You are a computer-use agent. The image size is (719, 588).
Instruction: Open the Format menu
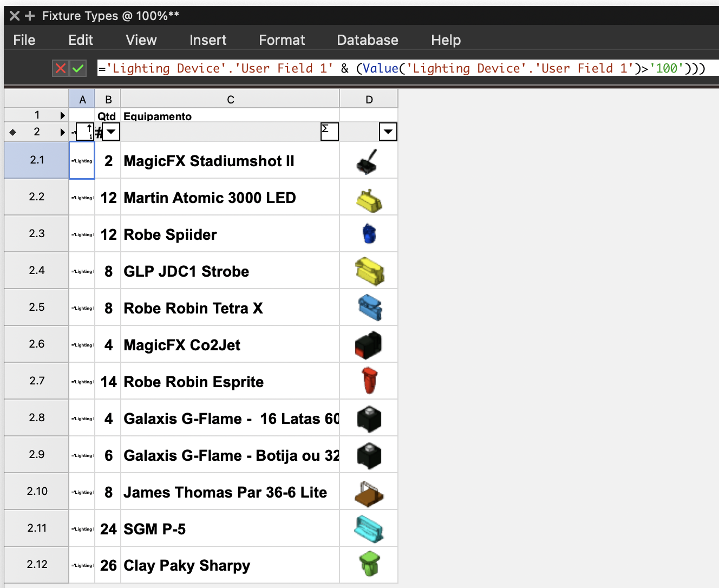282,40
